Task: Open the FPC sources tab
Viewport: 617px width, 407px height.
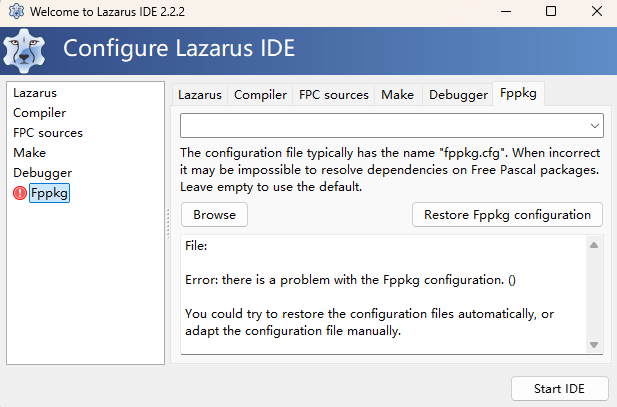Action: [x=334, y=95]
